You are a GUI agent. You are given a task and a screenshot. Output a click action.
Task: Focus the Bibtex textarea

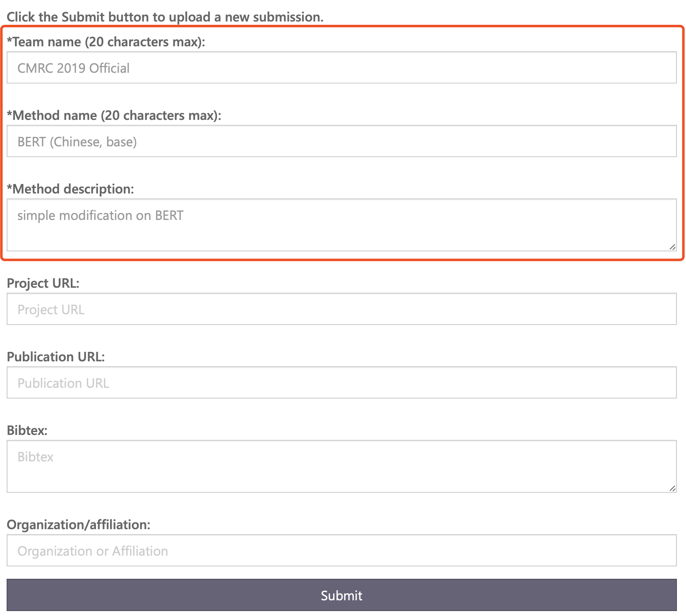(x=341, y=466)
